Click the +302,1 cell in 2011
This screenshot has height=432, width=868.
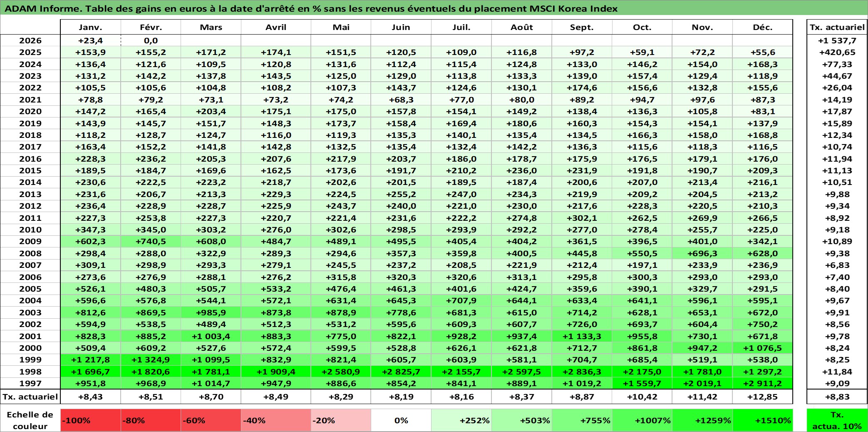click(582, 218)
